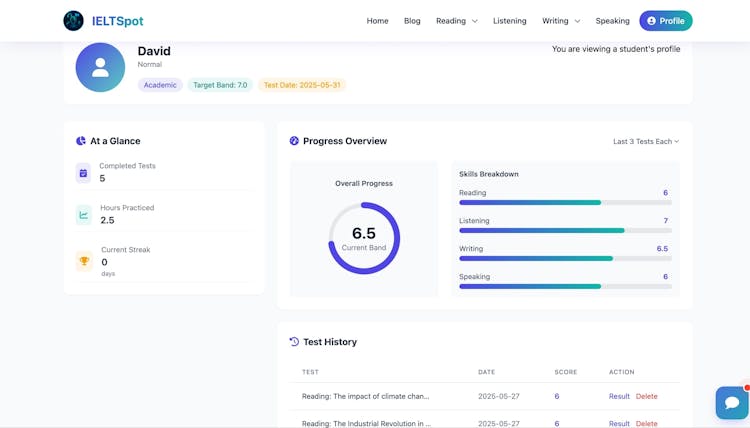Go to the Home page
This screenshot has height=428, width=750.
(377, 21)
